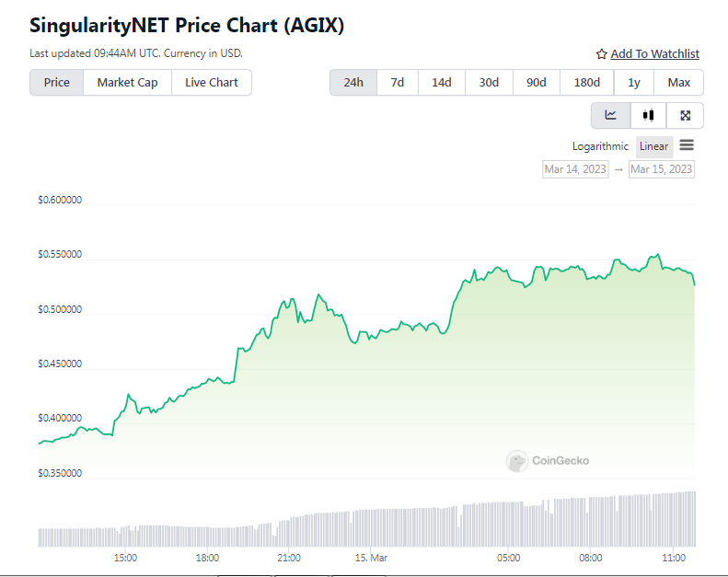Select the Market Cap tab
The image size is (728, 577).
pyautogui.click(x=127, y=83)
